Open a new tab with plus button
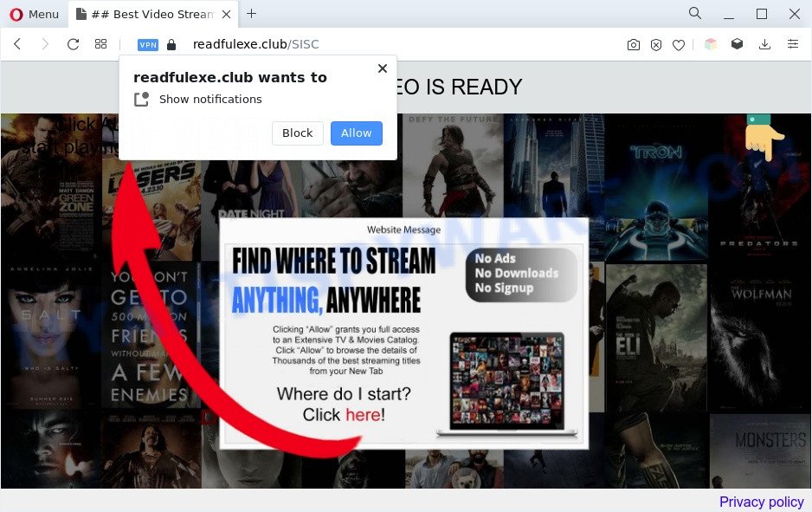812x512 pixels. click(251, 14)
